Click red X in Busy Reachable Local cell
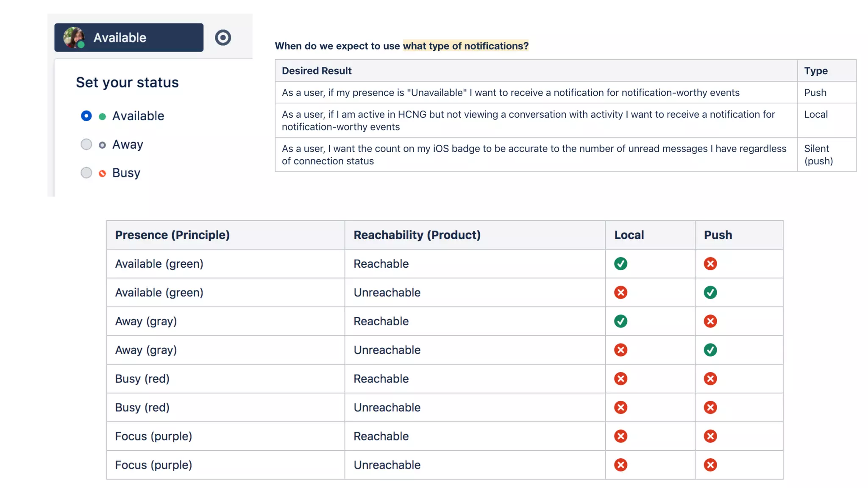The image size is (868, 488). point(620,379)
